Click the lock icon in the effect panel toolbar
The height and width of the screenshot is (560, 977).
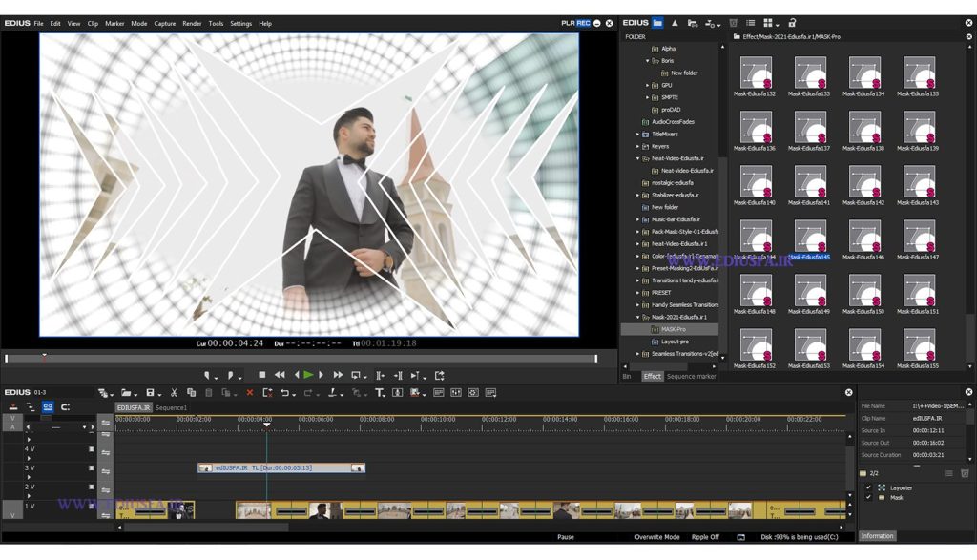[x=792, y=23]
